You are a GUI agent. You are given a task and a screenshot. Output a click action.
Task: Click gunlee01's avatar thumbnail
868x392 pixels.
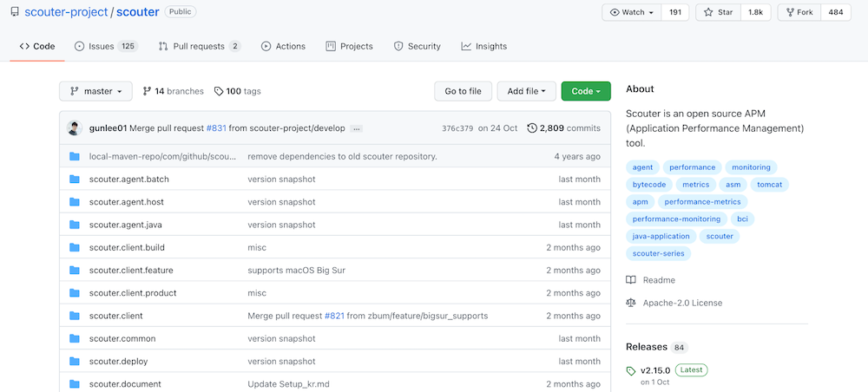click(75, 128)
